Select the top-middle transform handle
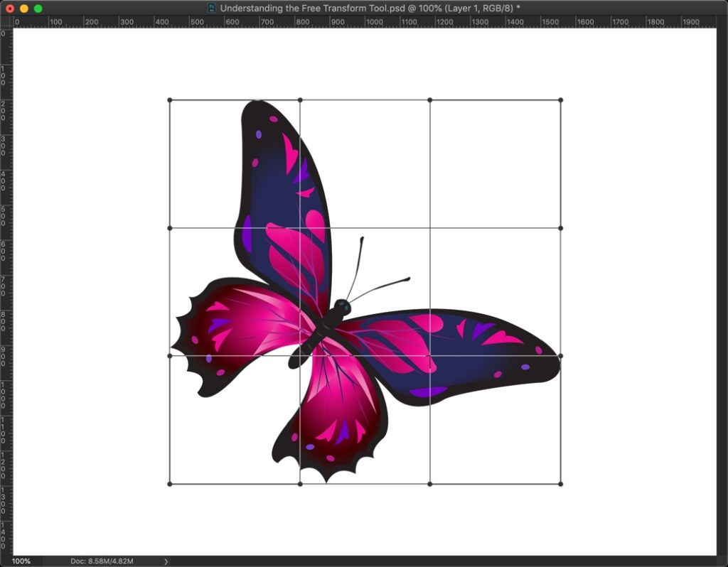728x567 pixels. [x=365, y=99]
